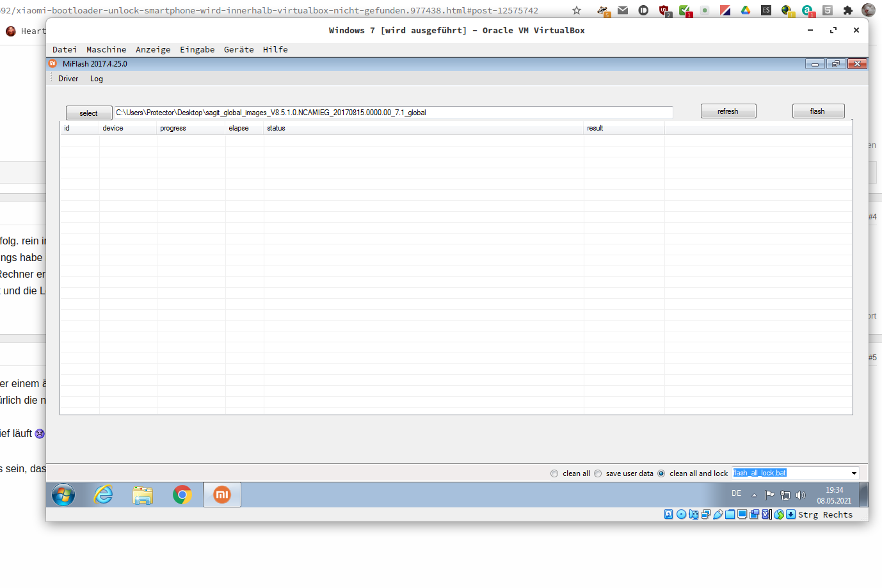Click the ES extension icon
The width and height of the screenshot is (882, 588).
766,10
